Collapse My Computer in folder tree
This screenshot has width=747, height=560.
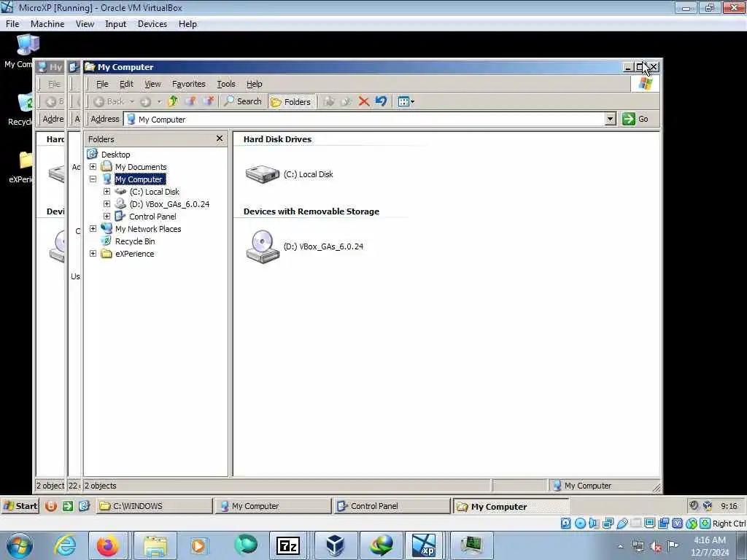pos(93,179)
